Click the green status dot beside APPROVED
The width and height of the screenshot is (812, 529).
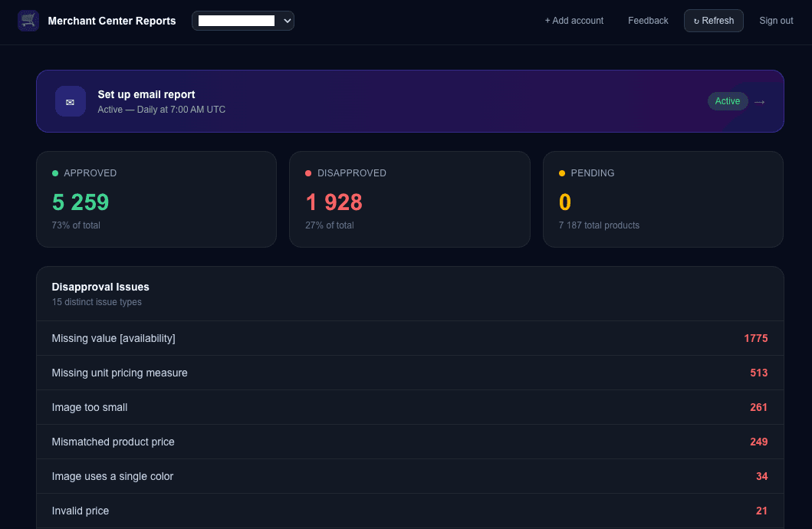[x=54, y=173]
